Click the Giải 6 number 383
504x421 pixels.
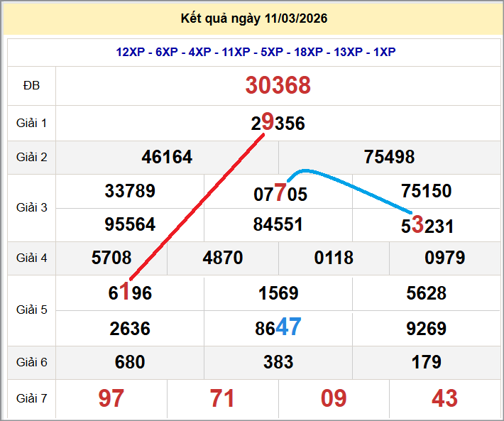tap(278, 362)
